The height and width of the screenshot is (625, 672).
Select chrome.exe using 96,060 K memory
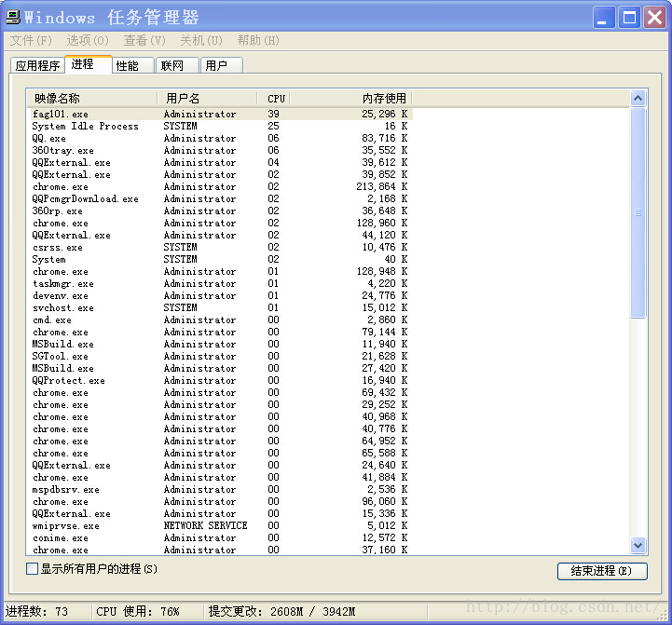pos(219,501)
